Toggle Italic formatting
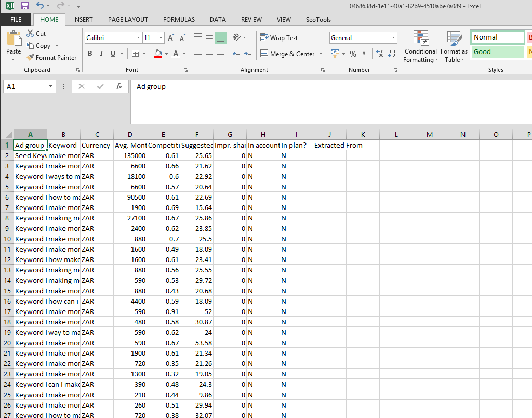The height and width of the screenshot is (418, 532). tap(101, 54)
